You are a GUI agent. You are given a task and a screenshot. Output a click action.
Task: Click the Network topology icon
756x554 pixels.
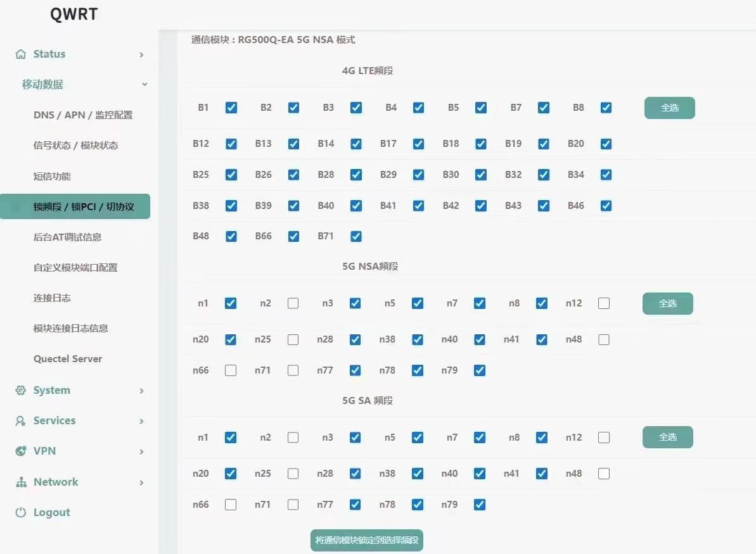pyautogui.click(x=21, y=482)
